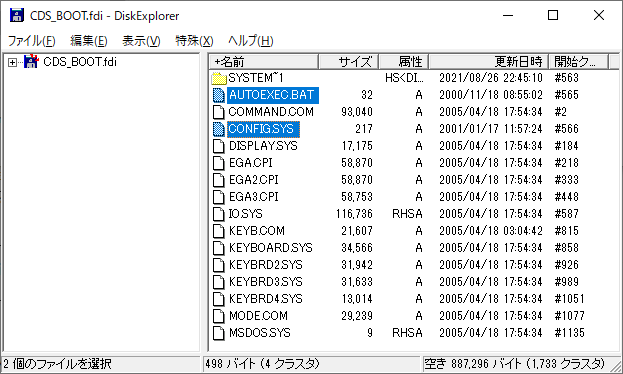Image resolution: width=623 pixels, height=374 pixels.
Task: Open the 特殊(X) menu
Action: pos(194,41)
